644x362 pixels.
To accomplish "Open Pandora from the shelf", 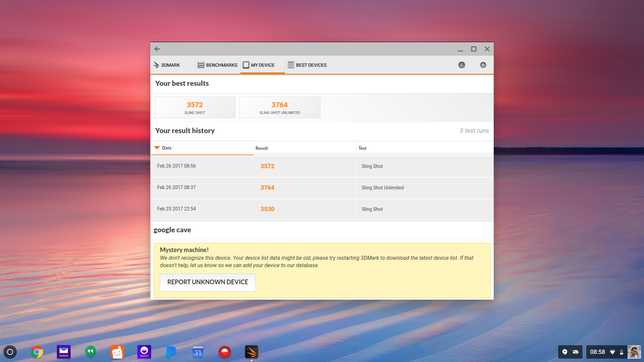I will (x=171, y=352).
